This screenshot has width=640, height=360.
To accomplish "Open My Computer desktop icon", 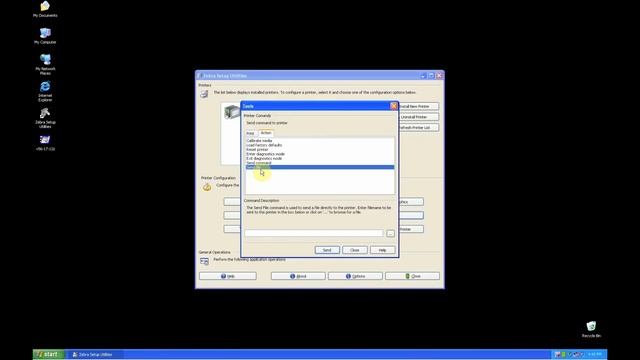I will click(45, 36).
